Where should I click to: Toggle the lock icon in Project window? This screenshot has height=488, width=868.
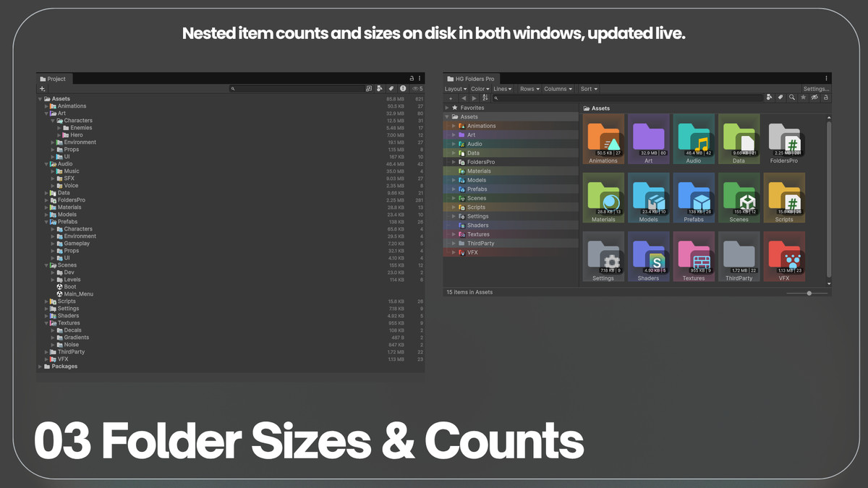[412, 78]
